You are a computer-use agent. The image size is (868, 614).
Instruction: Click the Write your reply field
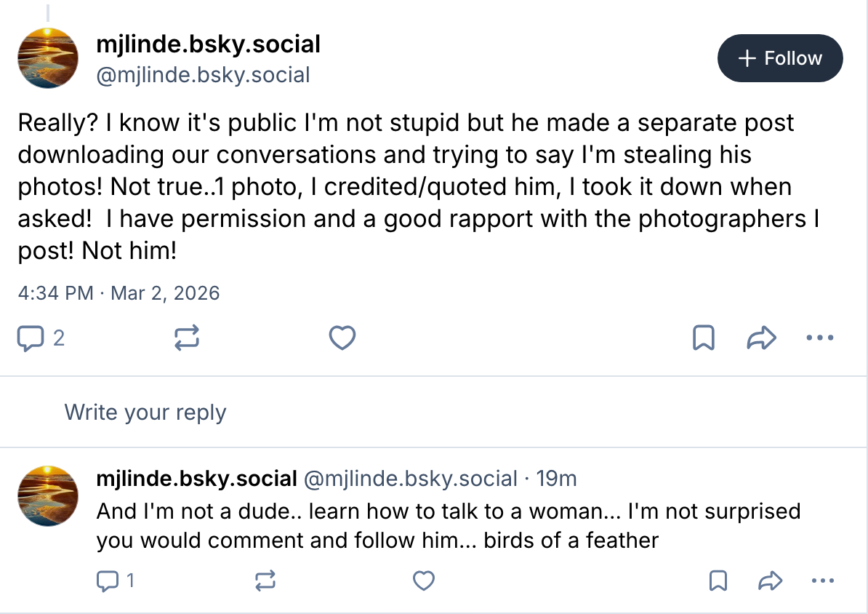pyautogui.click(x=145, y=412)
